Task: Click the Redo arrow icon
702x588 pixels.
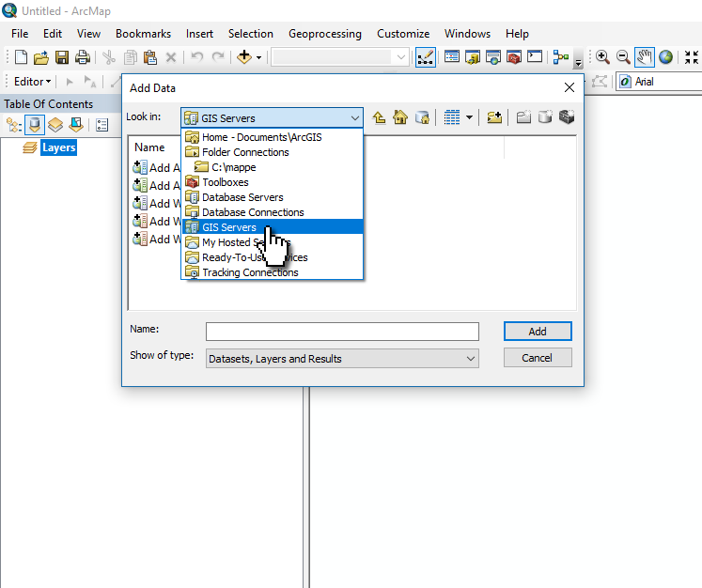Action: [x=218, y=57]
